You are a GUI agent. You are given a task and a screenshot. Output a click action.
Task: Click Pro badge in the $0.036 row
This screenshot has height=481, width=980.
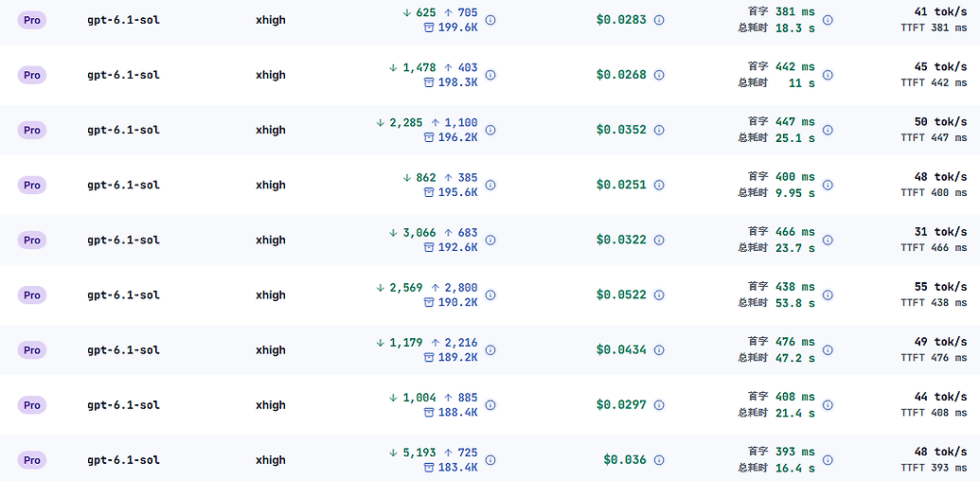pyautogui.click(x=32, y=460)
